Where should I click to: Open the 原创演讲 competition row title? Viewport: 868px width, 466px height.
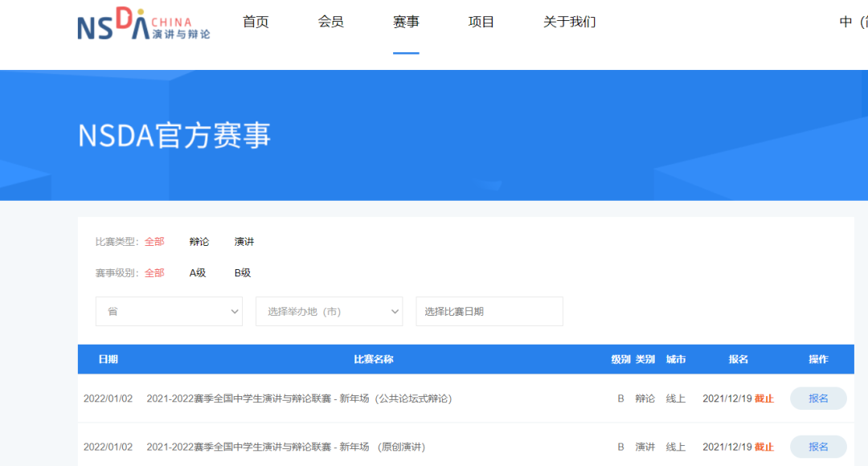coord(286,448)
